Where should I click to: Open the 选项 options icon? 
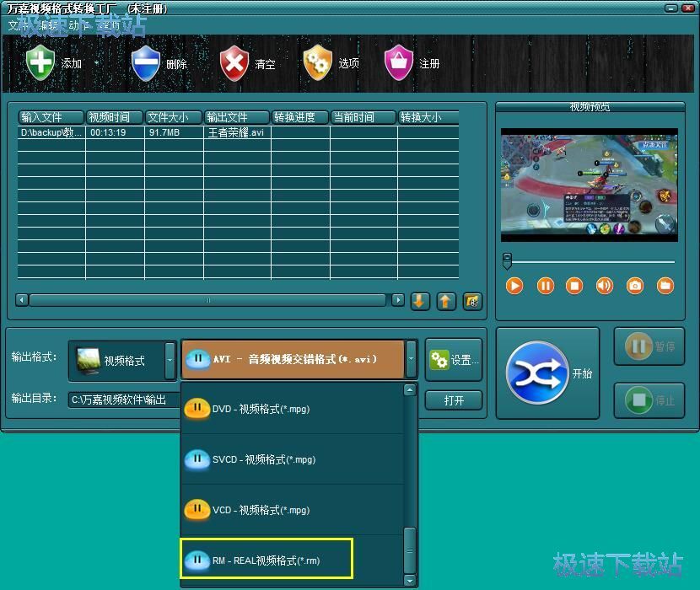tap(316, 63)
